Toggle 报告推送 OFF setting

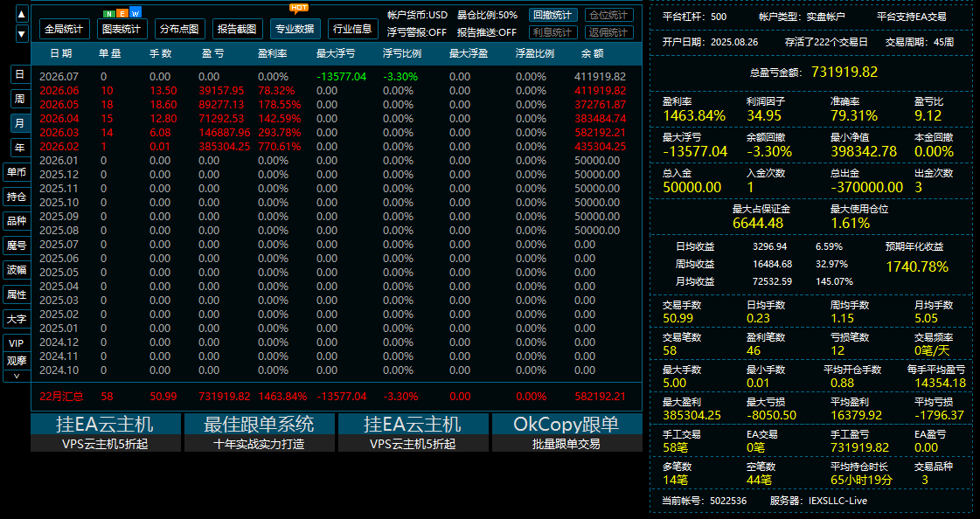click(x=487, y=32)
